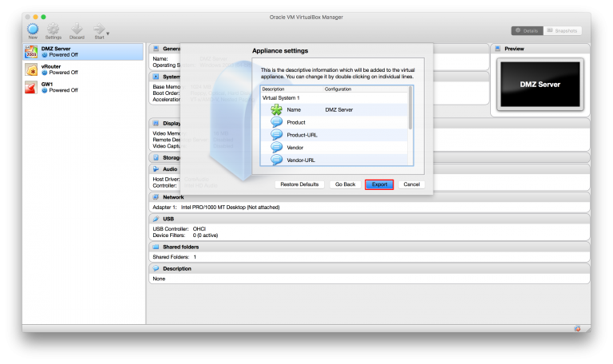Click the Adapter 1 network text
The height and width of the screenshot is (364, 613).
(216, 208)
